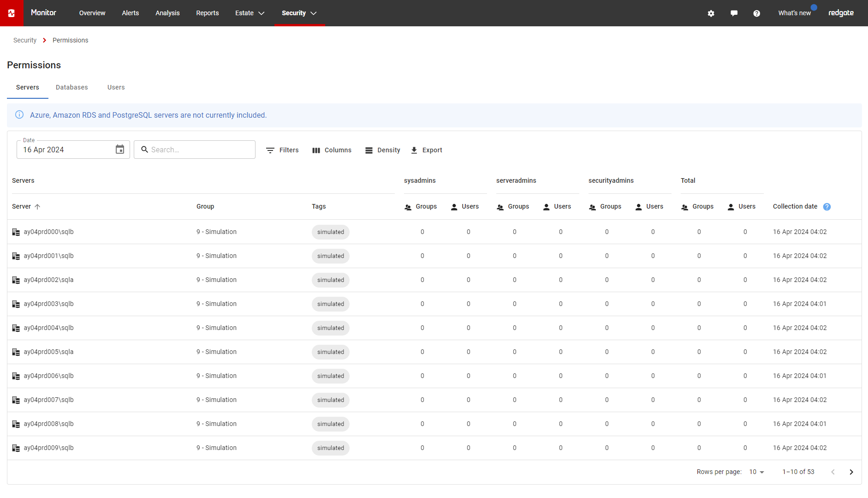Open the settings gear icon
The height and width of the screenshot is (498, 868).
click(711, 13)
